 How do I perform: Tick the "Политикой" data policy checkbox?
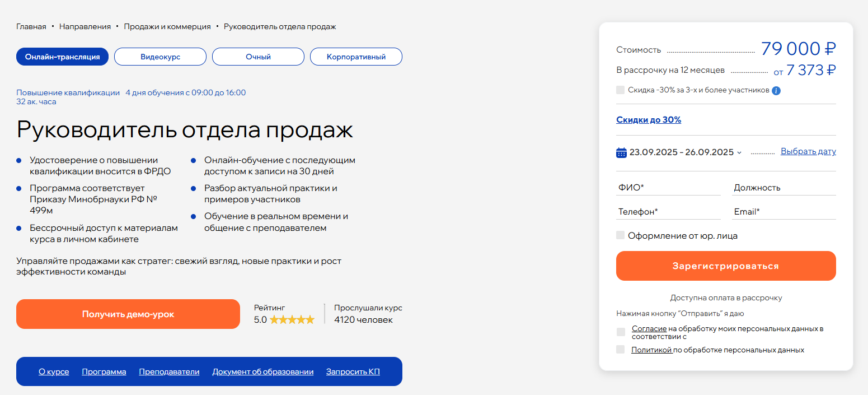pyautogui.click(x=620, y=350)
